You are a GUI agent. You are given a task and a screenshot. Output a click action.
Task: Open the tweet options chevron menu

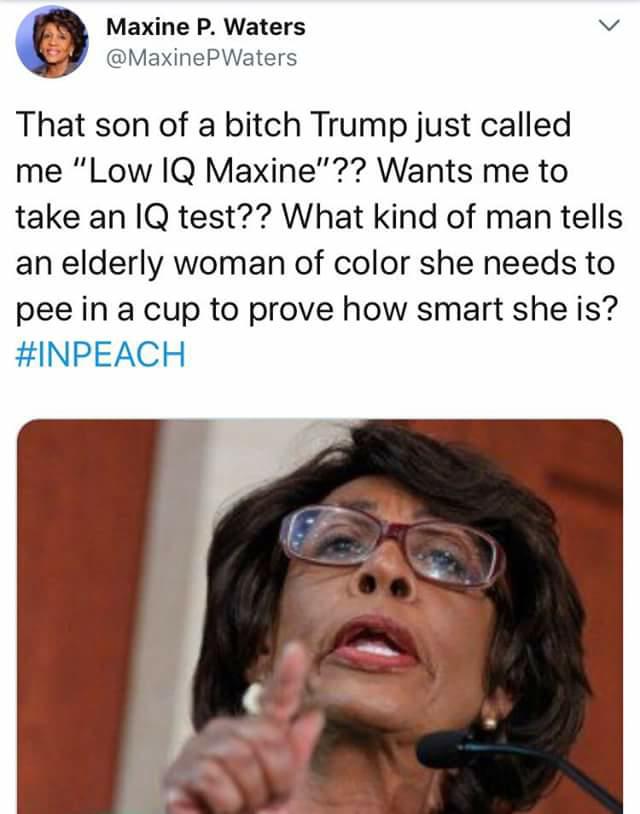pyautogui.click(x=609, y=25)
